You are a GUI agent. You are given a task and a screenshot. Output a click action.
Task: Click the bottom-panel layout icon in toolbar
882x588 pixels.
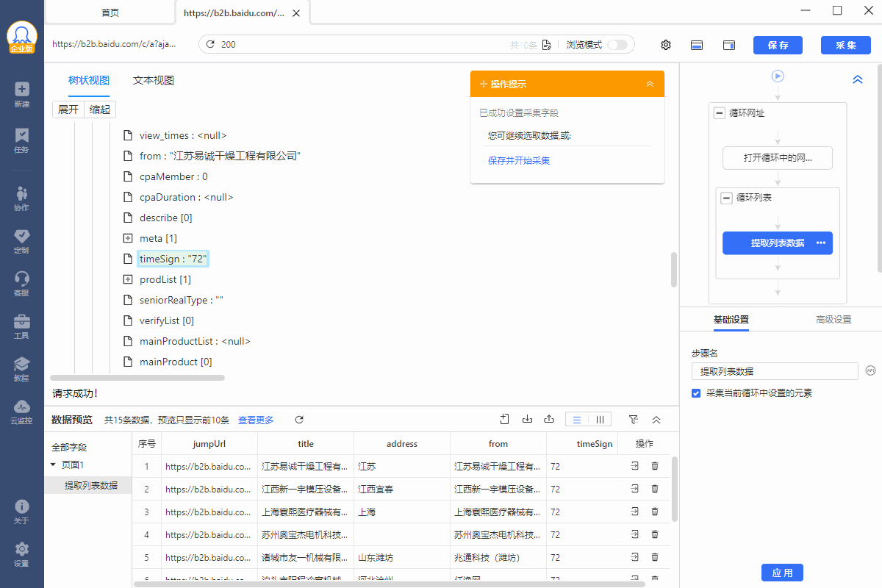(x=697, y=45)
